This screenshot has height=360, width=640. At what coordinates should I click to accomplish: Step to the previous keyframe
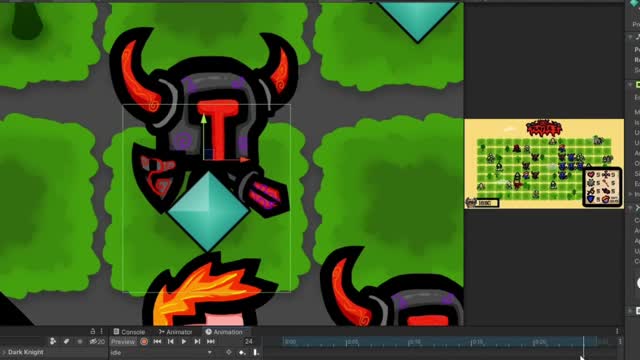171,341
